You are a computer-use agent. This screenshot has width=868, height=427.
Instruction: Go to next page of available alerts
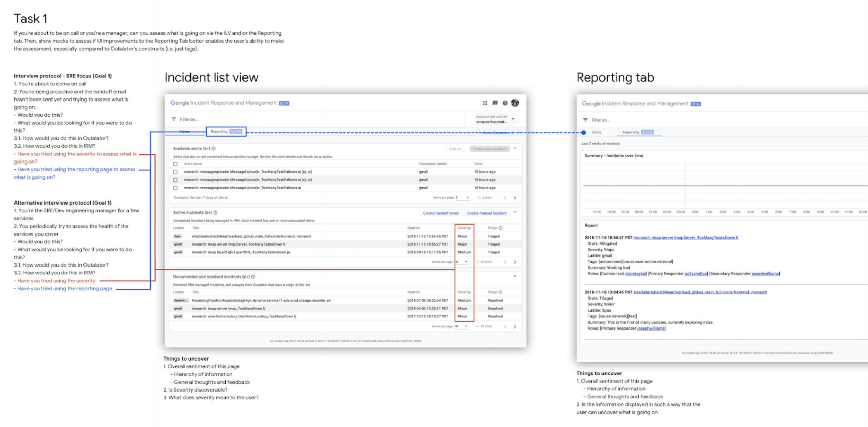click(x=515, y=198)
